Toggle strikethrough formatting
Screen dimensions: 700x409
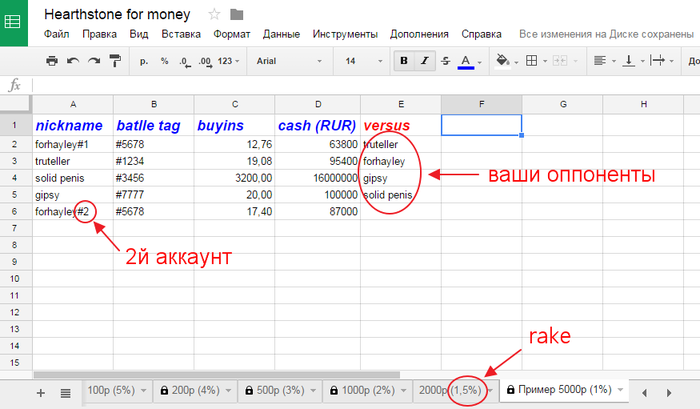click(x=445, y=61)
